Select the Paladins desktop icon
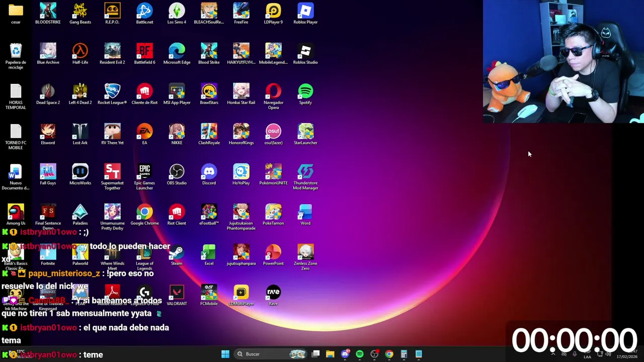 click(x=80, y=215)
